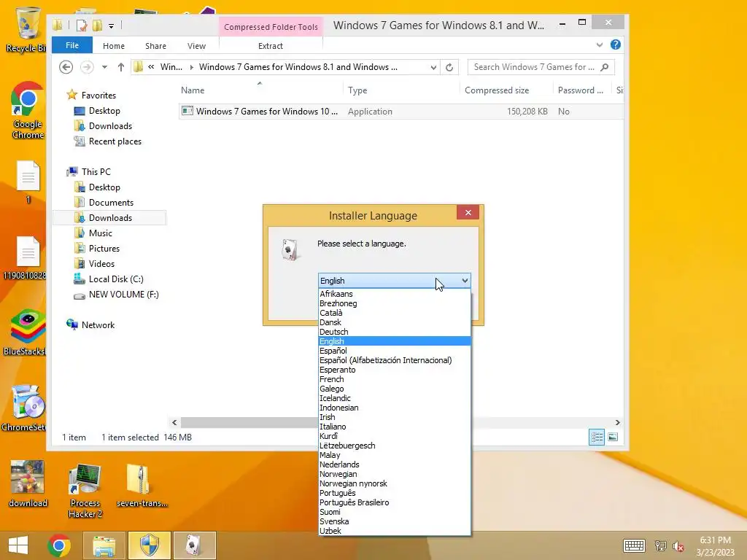Image resolution: width=747 pixels, height=560 pixels.
Task: Open text file named 1 on desktop
Action: [x=28, y=182]
